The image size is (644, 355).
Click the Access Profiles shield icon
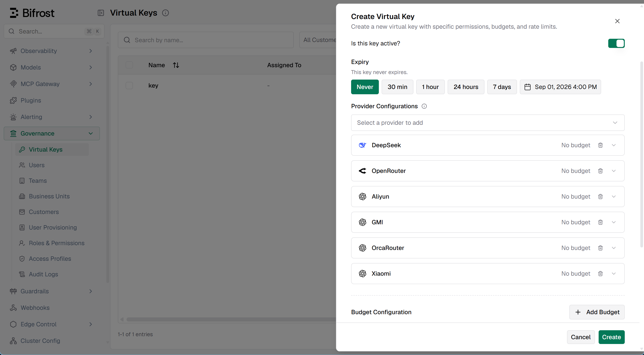(22, 259)
